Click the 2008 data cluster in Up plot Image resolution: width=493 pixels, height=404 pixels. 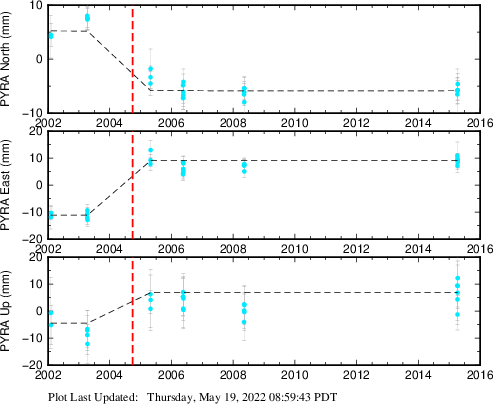point(244,313)
